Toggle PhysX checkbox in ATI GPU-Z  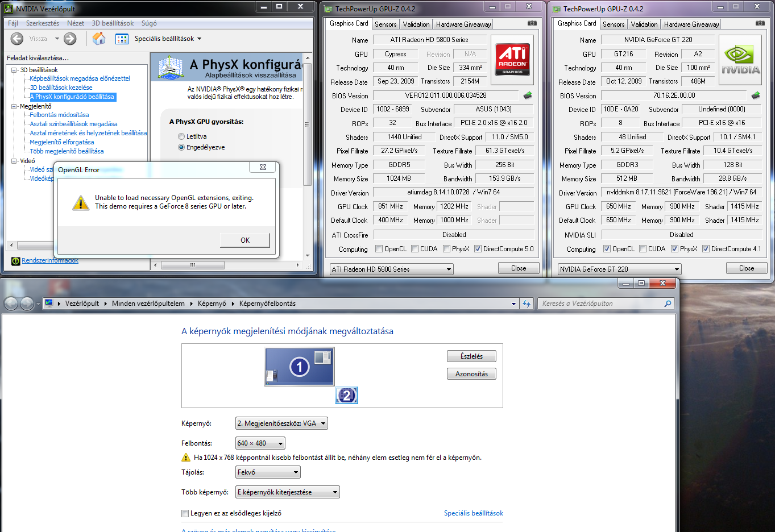pos(447,249)
